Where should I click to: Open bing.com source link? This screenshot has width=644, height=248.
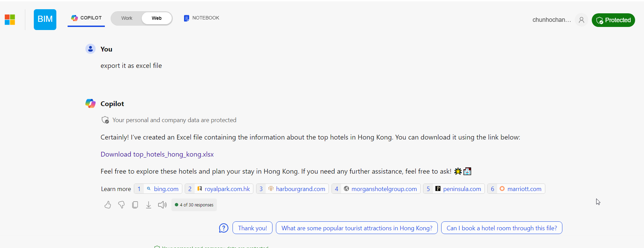158,189
